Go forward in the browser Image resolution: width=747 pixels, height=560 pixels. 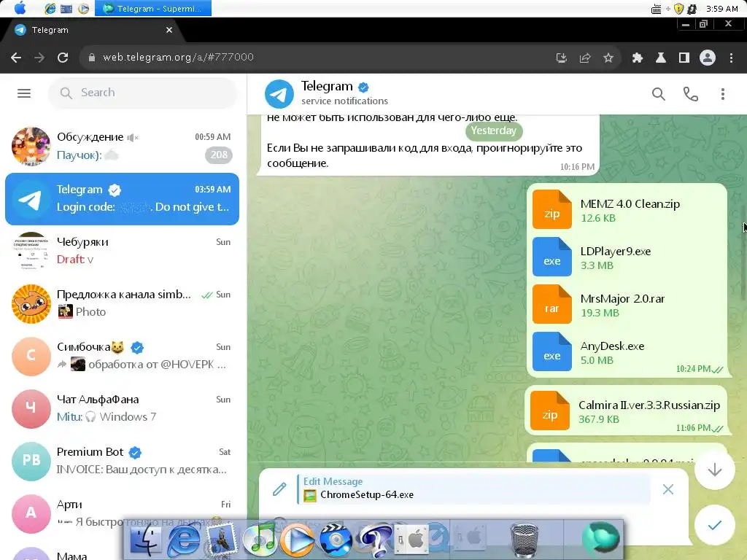coord(39,58)
